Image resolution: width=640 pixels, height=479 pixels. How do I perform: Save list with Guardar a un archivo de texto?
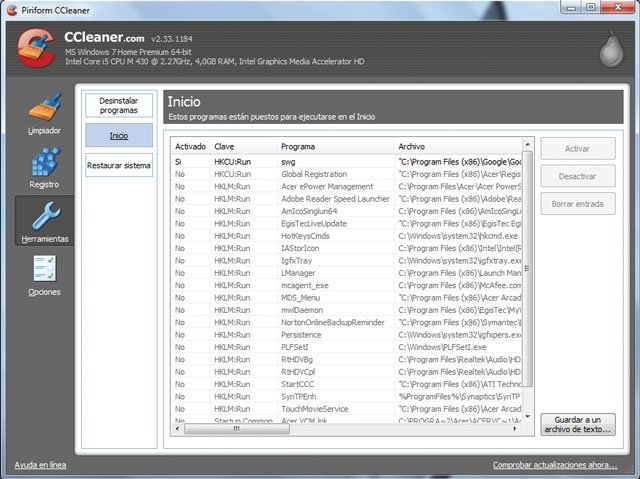[578, 424]
